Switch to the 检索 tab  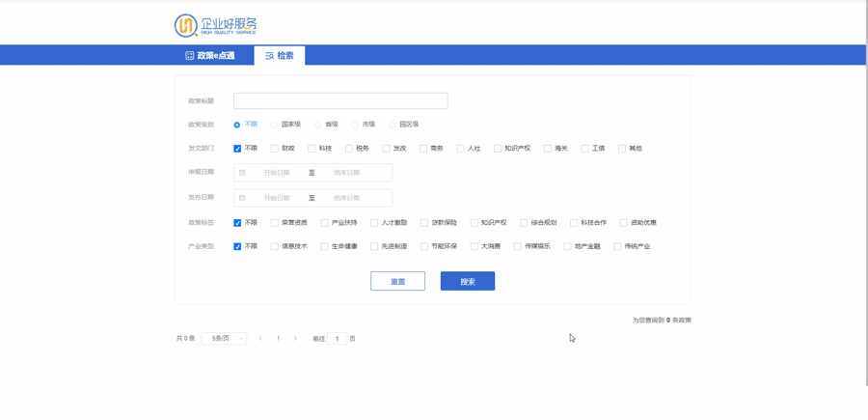[x=280, y=55]
